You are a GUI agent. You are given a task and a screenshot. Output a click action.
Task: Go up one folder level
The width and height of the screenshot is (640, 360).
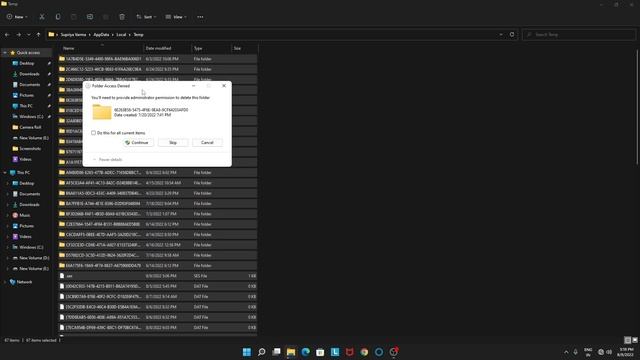[x=38, y=35]
